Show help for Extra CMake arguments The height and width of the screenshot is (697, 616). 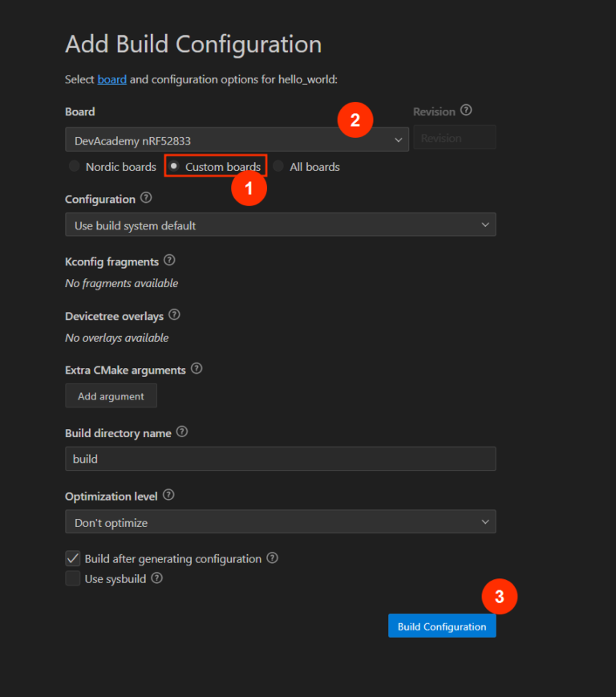pyautogui.click(x=197, y=369)
